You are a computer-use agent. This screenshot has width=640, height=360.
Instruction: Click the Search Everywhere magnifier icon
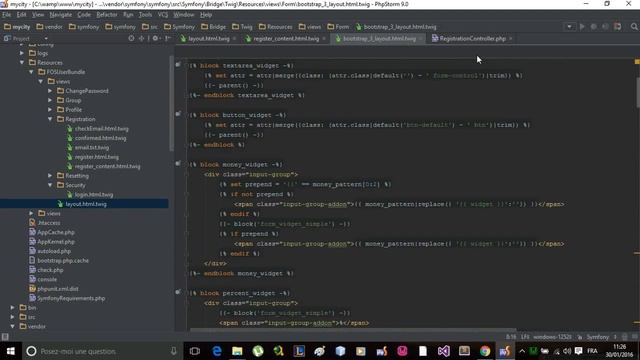(634, 27)
